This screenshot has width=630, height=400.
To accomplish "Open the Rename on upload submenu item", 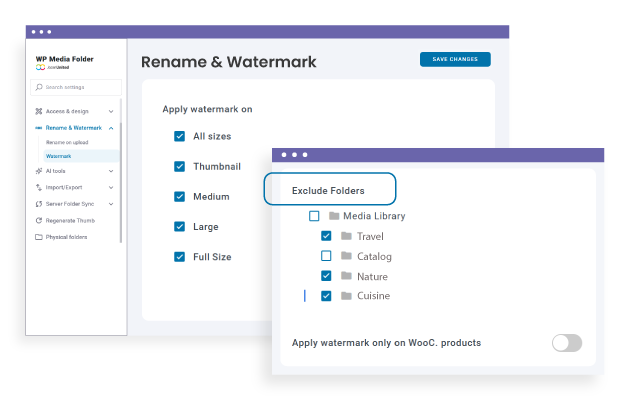I will 67,143.
